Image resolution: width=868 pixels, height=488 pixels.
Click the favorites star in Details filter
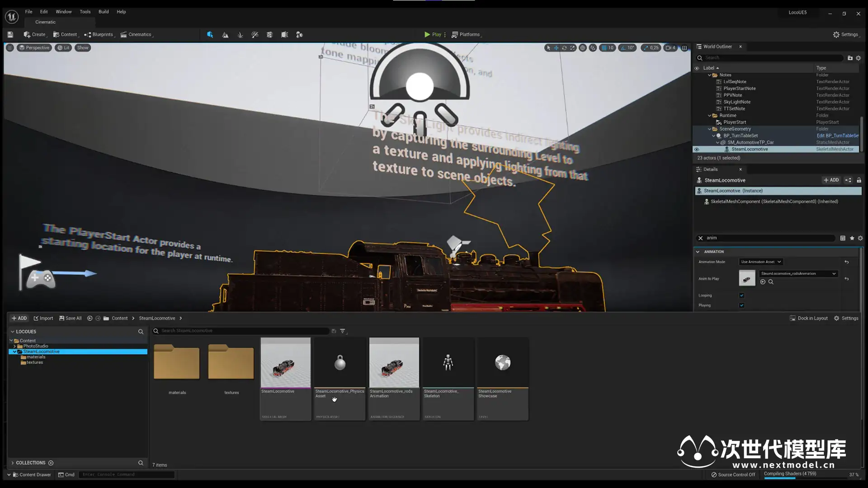click(x=852, y=238)
